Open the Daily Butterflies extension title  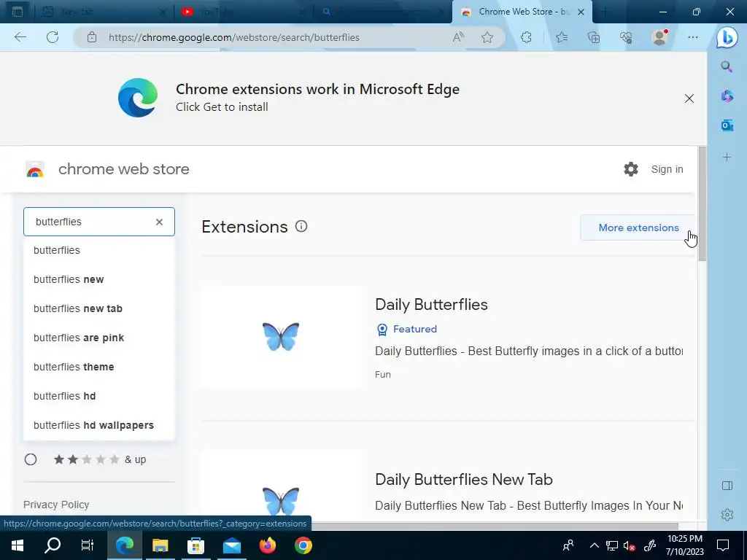click(431, 304)
